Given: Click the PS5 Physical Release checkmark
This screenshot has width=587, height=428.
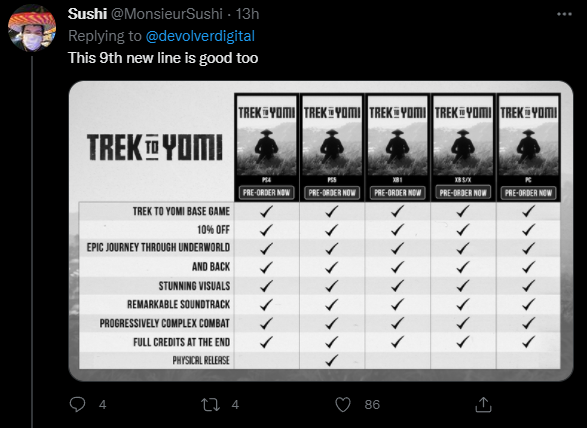Looking at the screenshot, I should 332,360.
